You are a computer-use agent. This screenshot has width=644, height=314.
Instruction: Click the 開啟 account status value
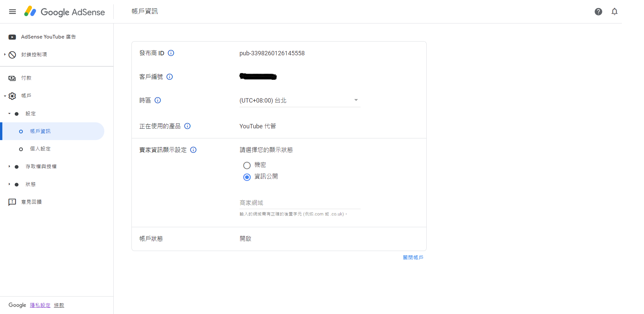click(246, 239)
